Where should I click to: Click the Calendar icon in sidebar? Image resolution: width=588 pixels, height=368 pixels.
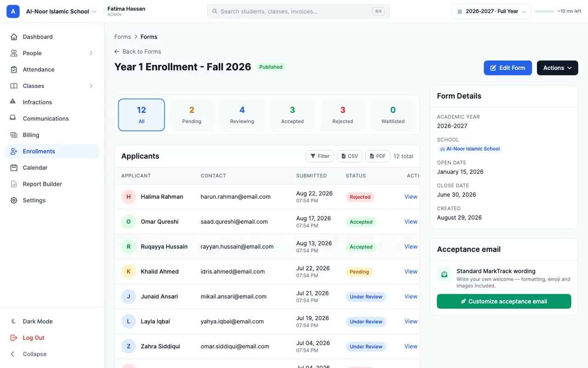point(14,167)
